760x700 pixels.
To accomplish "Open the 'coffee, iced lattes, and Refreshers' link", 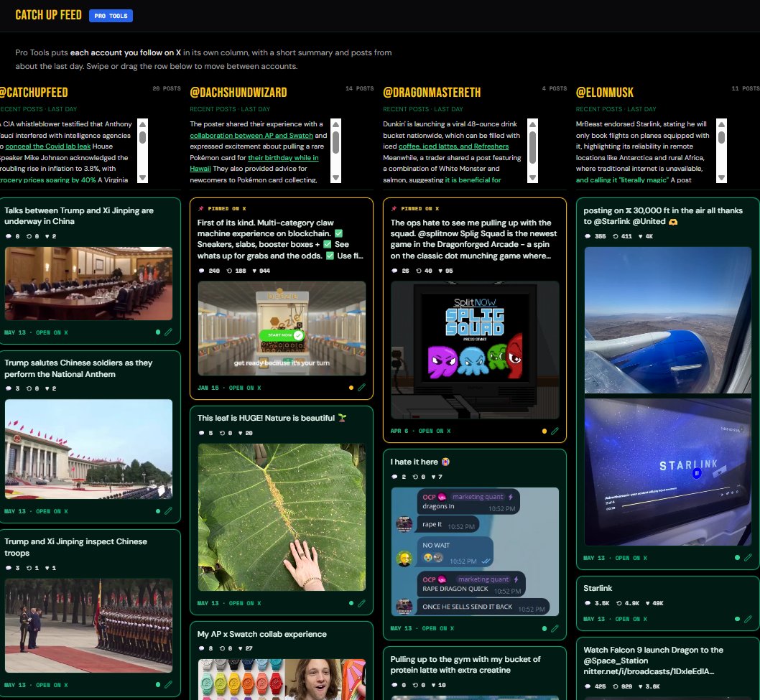I will [x=454, y=146].
